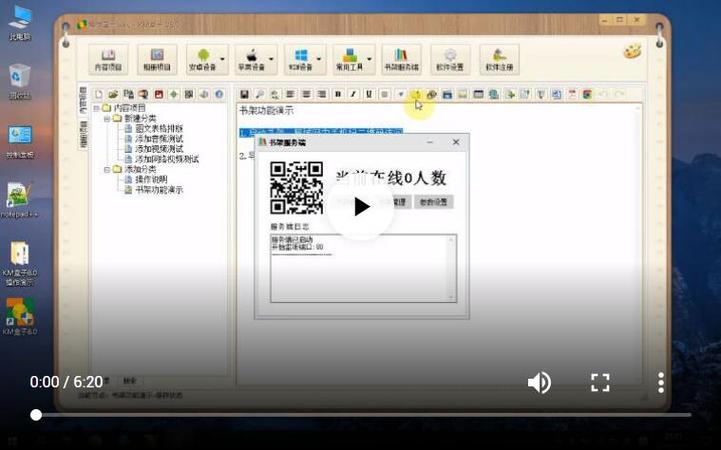This screenshot has height=450, width=721.
Task: Expand dropdown arrow beside 苹果设备
Action: pos(271,59)
